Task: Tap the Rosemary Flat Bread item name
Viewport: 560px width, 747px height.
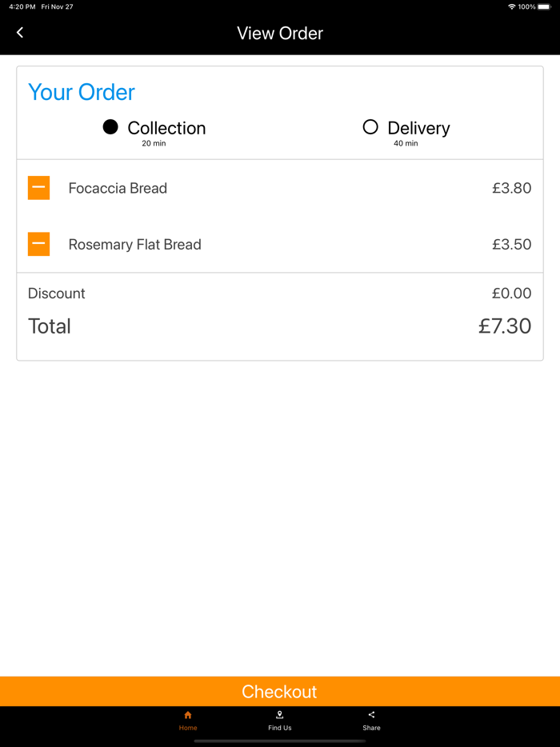Action: pyautogui.click(x=134, y=245)
